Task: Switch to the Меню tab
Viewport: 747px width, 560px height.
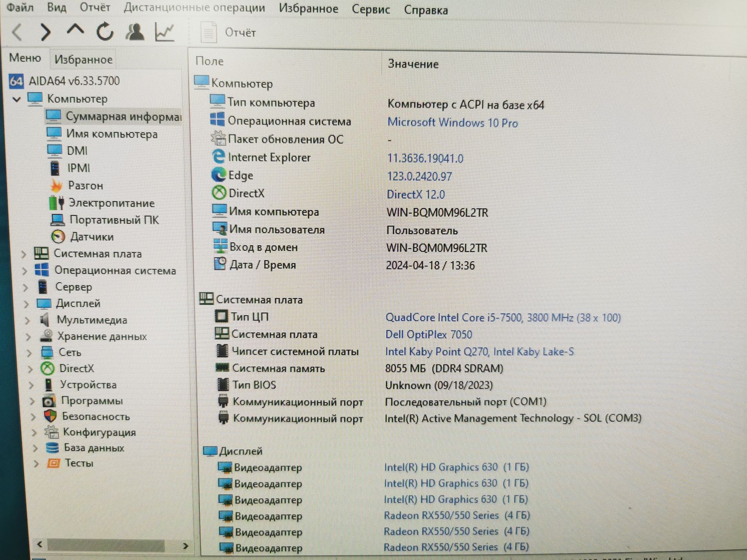Action: pos(25,58)
